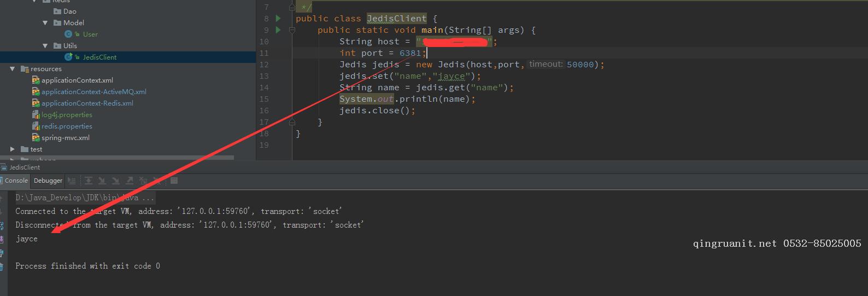Open log4j.properties file

(x=67, y=114)
